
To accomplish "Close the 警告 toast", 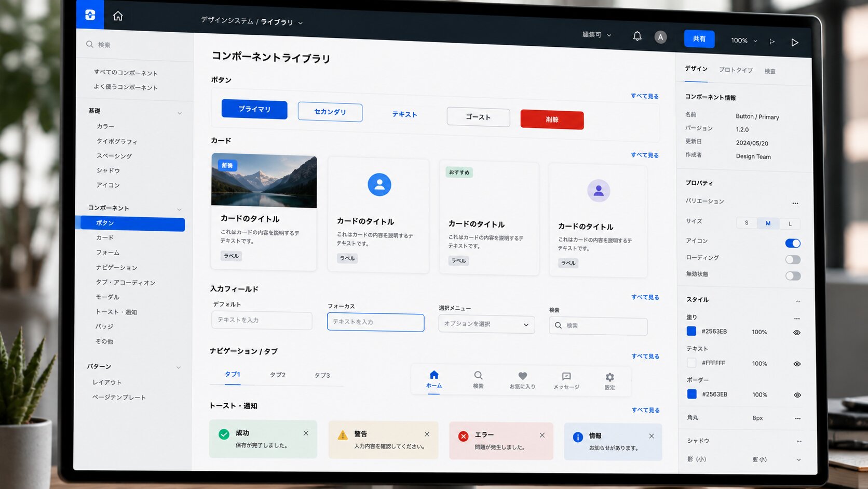I will 427,434.
